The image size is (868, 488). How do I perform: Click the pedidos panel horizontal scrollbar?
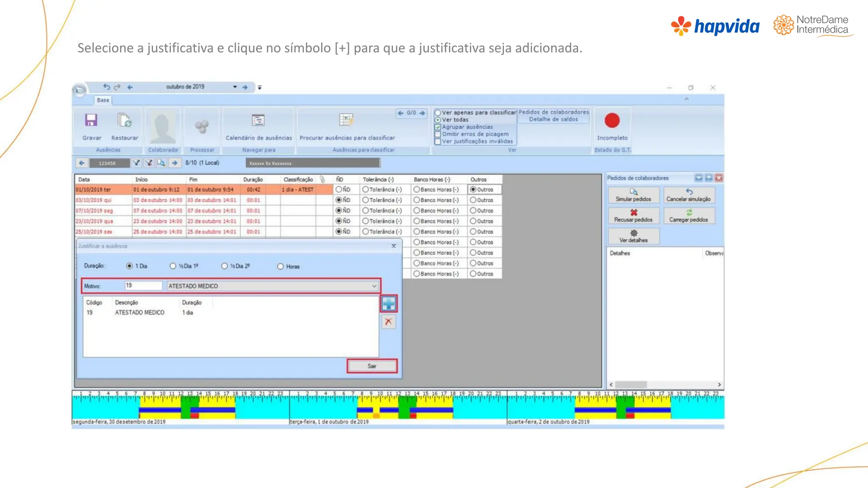click(665, 385)
